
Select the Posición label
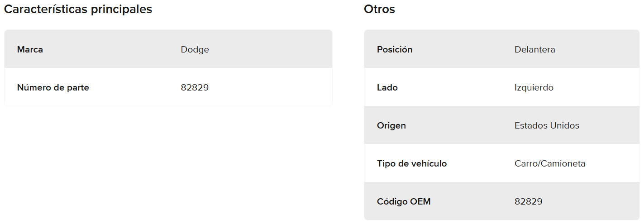395,49
